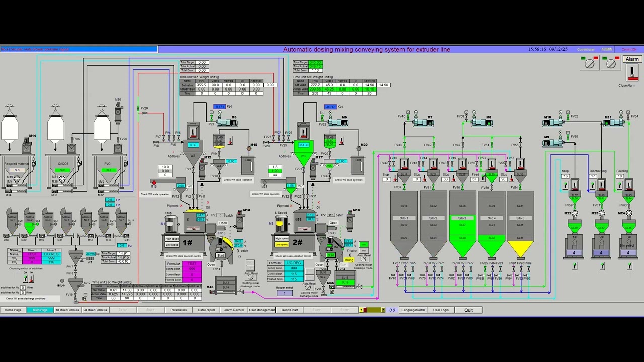Image resolution: width=644 pixels, height=362 pixels.
Task: Click the M18 dust collector icon
Action: [x=350, y=220]
